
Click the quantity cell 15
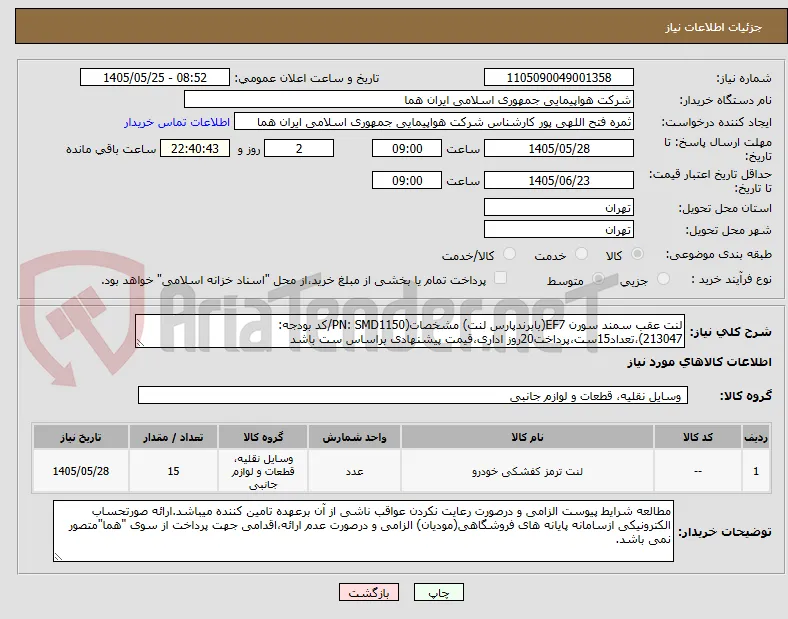click(x=173, y=471)
